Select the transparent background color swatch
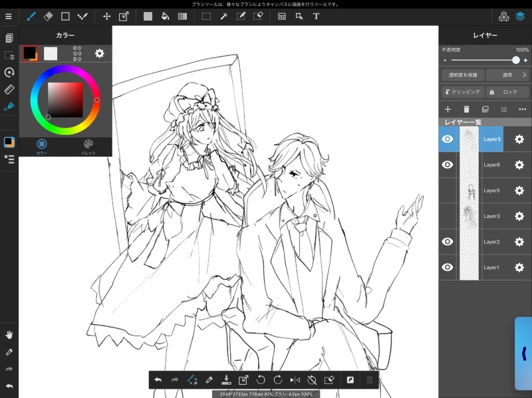532x398 pixels. (51, 54)
